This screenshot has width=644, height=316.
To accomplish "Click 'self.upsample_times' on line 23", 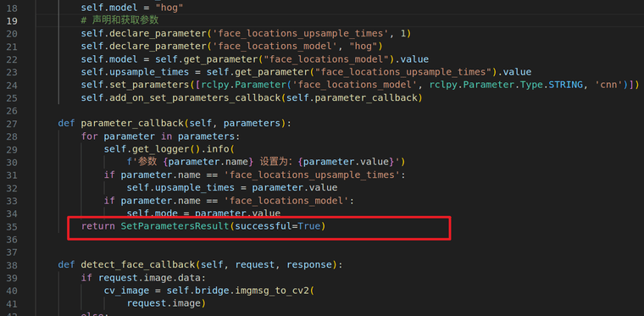I will click(x=135, y=72).
